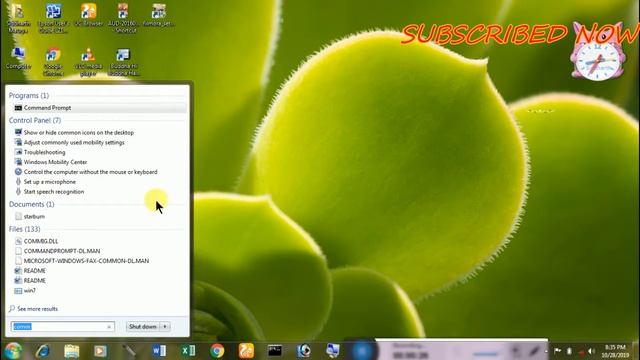
Task: Click the network tray icon with red mark
Action: coord(581,351)
